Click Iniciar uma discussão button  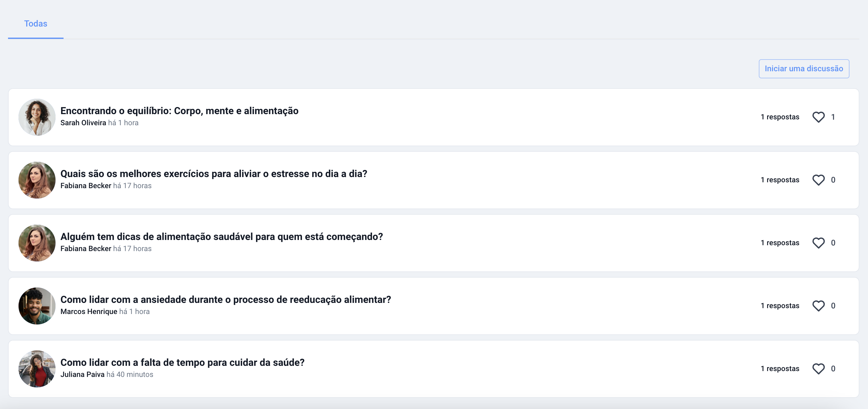pyautogui.click(x=804, y=69)
